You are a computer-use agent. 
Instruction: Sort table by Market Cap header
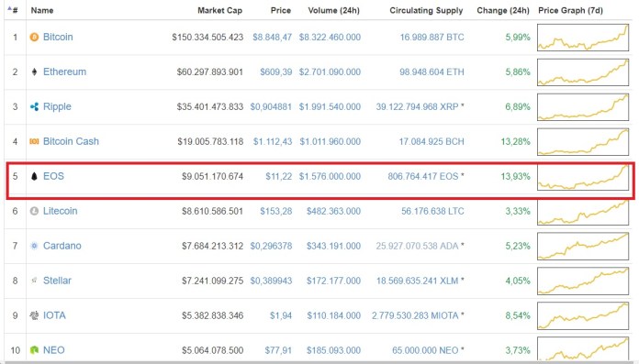click(219, 11)
